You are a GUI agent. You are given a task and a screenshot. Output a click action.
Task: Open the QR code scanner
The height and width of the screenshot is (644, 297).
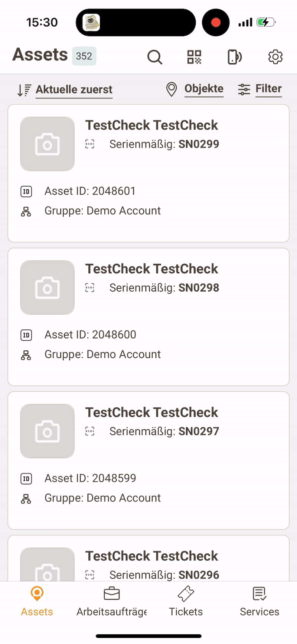(x=194, y=57)
